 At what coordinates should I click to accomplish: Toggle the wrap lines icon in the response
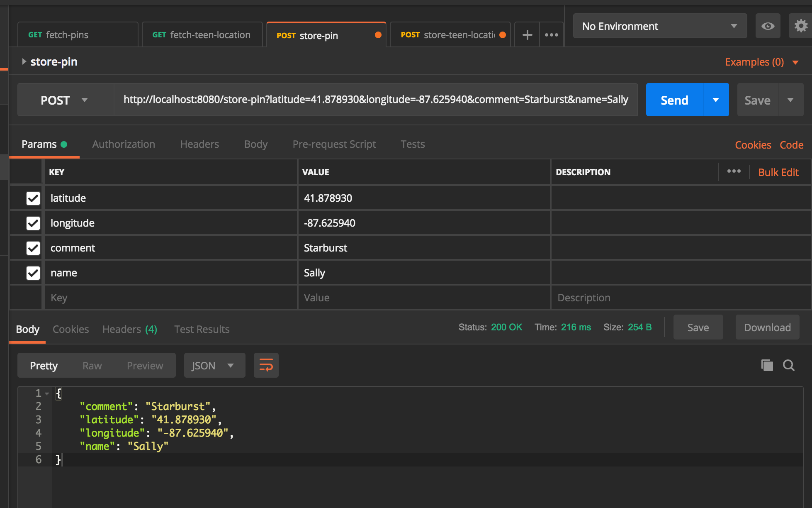[x=266, y=365]
